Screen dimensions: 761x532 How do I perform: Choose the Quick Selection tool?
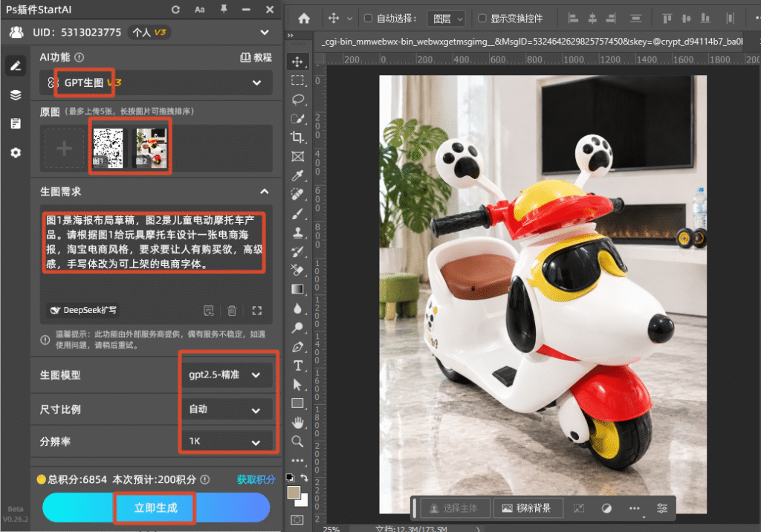[297, 118]
